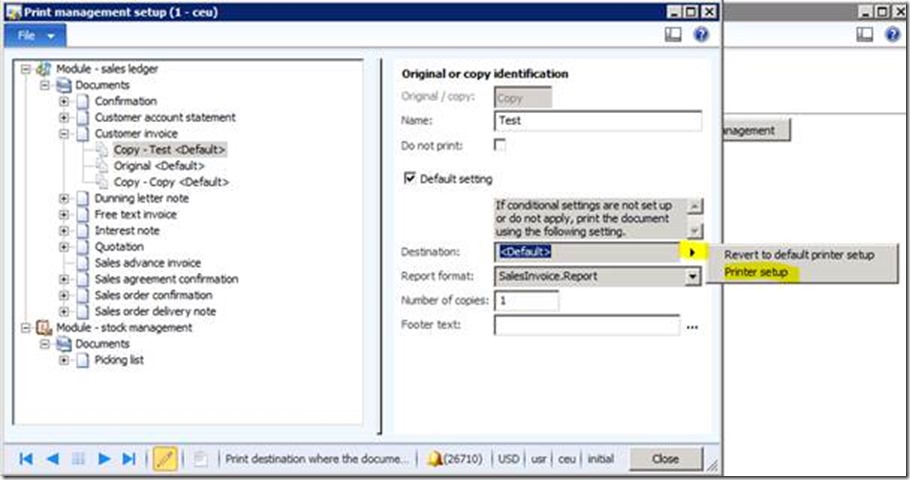Image resolution: width=910 pixels, height=480 pixels.
Task: Click the Print destination help text in status bar
Action: click(318, 459)
